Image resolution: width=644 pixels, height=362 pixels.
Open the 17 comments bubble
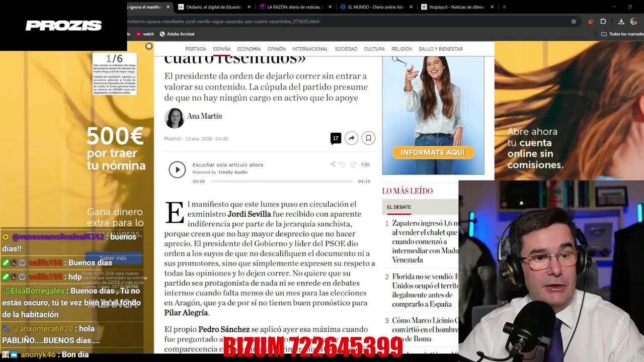pyautogui.click(x=336, y=138)
